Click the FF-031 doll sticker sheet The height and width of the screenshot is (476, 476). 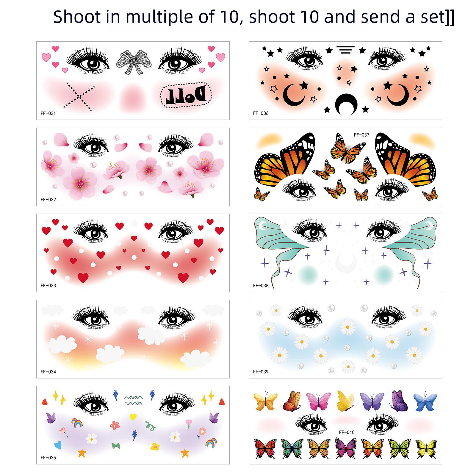pyautogui.click(x=133, y=81)
